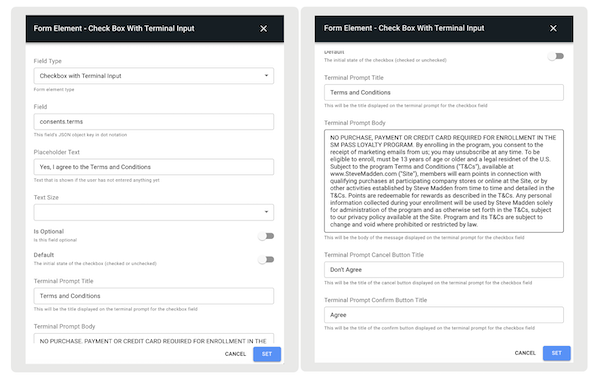This screenshot has height=382, width=600.
Task: Click the 'Terminal Prompt Confirm Button Title' label
Action: pos(375,300)
